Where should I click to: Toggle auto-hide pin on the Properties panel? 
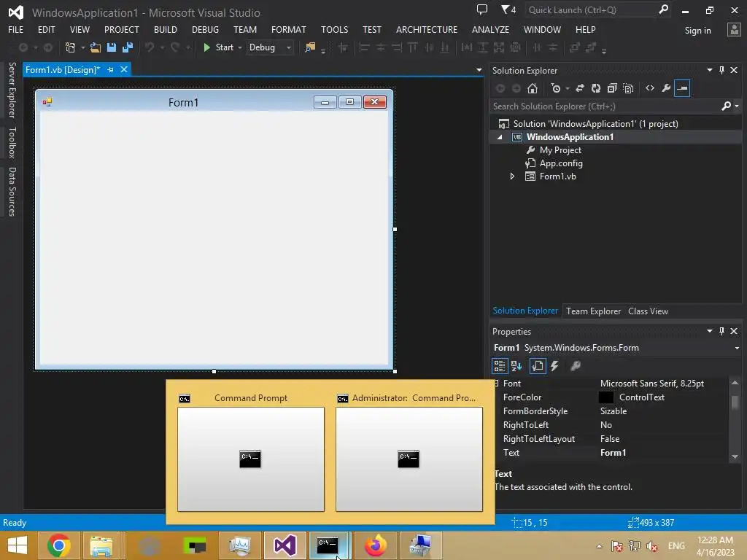click(721, 331)
